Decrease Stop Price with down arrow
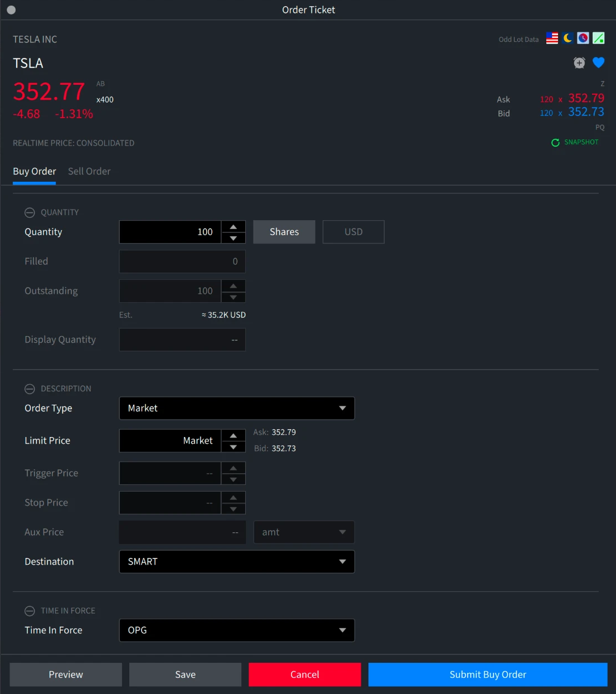 pos(234,509)
